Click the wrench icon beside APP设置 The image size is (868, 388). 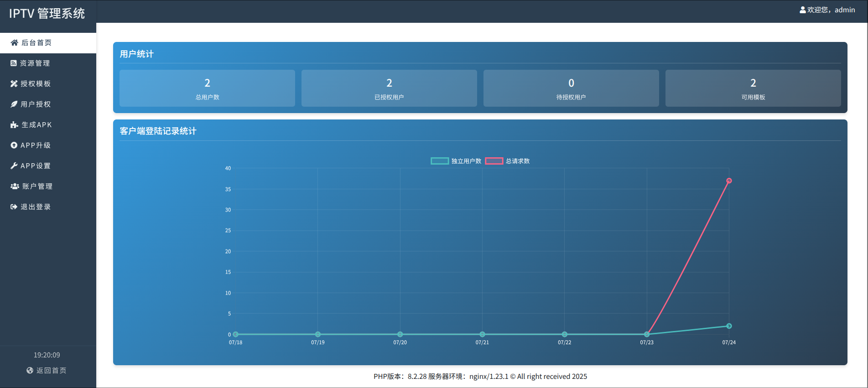point(14,166)
